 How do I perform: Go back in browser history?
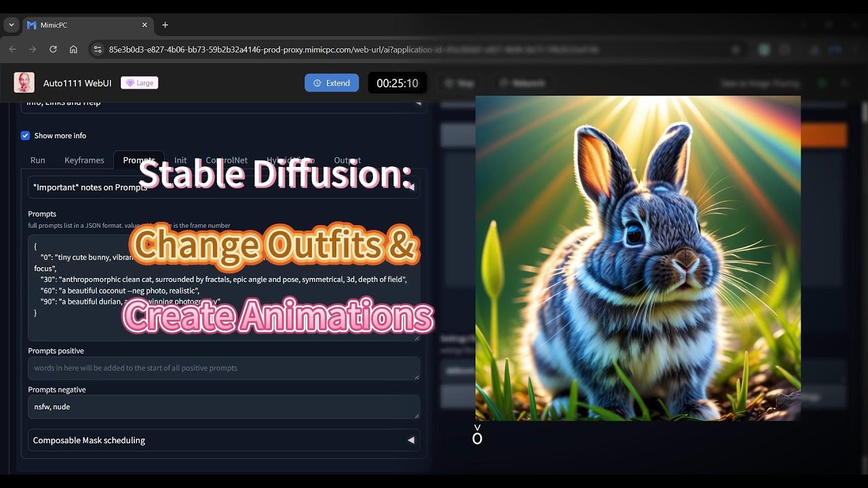point(12,49)
